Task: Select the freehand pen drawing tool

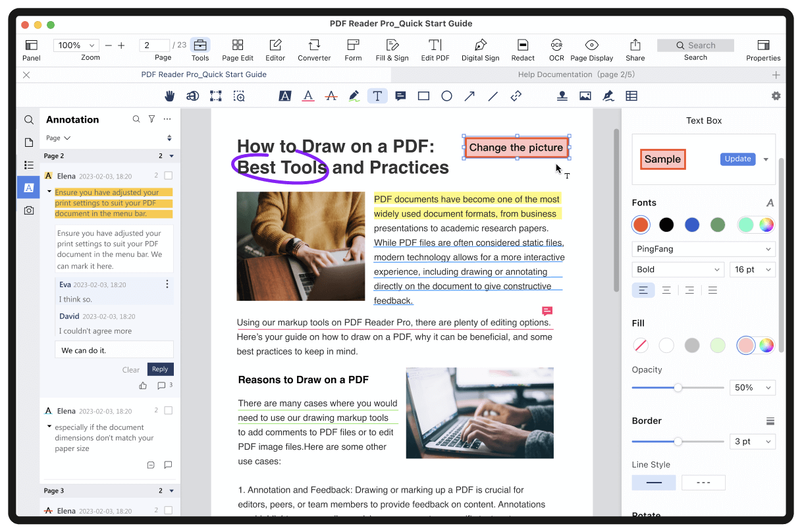Action: pyautogui.click(x=354, y=96)
